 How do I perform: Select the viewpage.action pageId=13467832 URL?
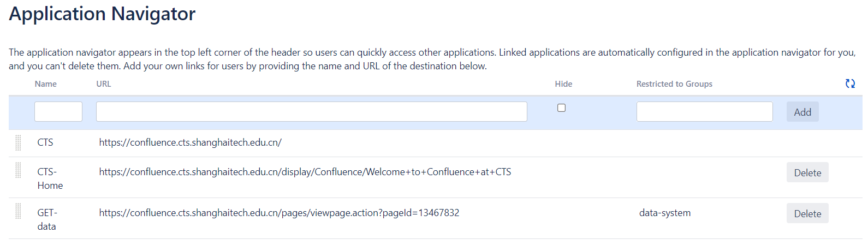coord(279,213)
